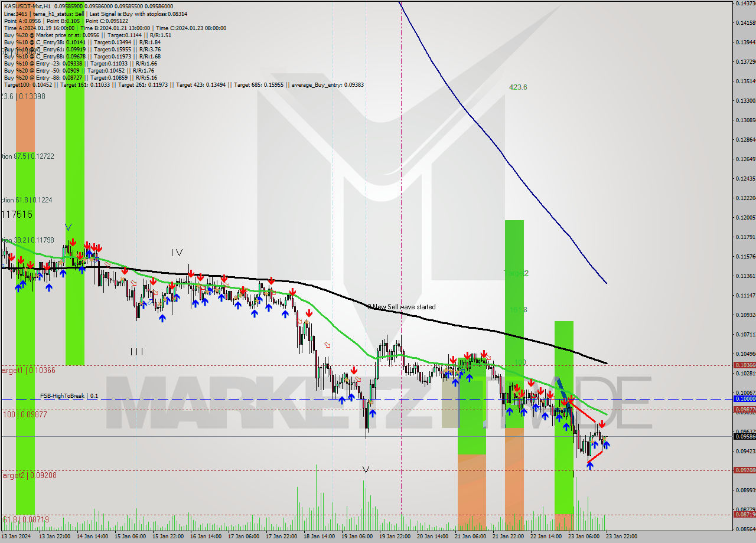
Task: Click the blue V wave label
Action: tap(69, 227)
